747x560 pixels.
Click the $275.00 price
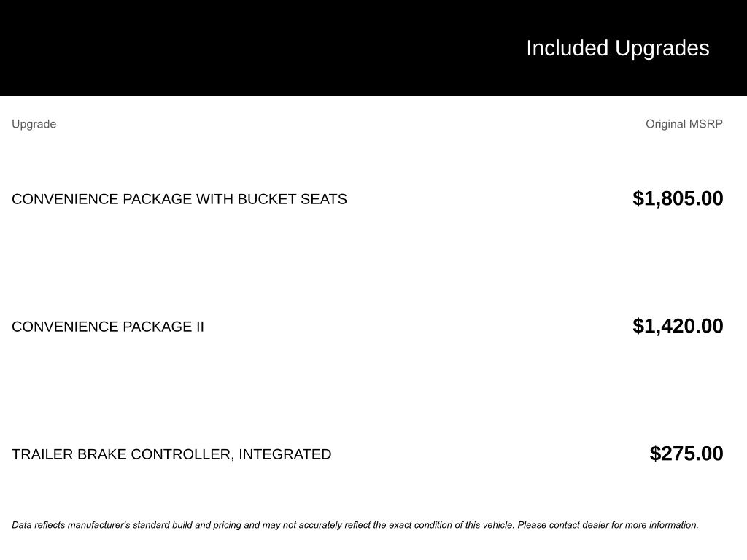(x=686, y=454)
